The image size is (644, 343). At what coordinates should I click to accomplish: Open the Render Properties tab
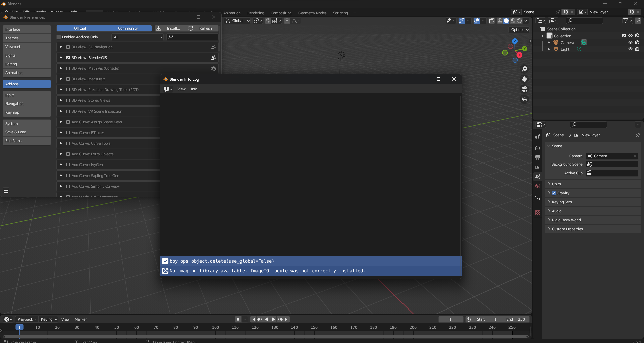(x=538, y=148)
